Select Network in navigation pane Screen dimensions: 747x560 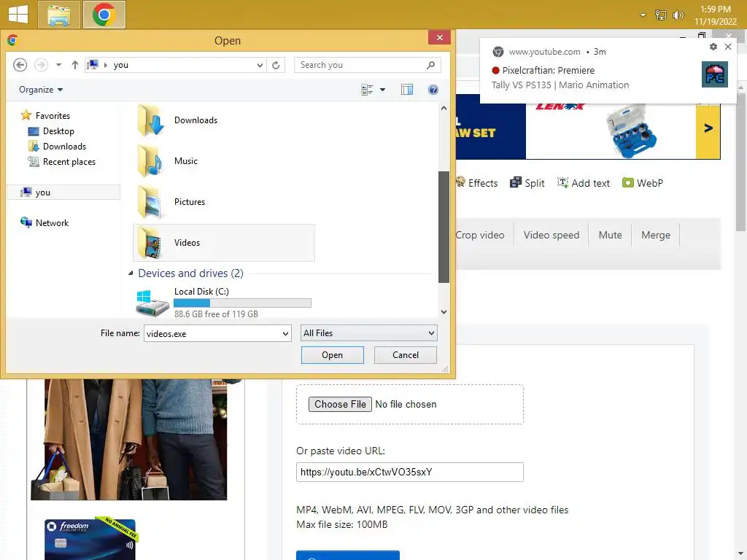coord(44,223)
